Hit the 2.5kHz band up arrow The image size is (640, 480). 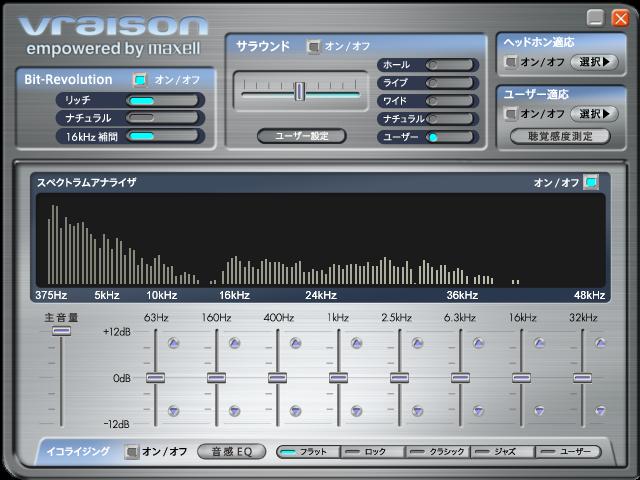(x=418, y=343)
